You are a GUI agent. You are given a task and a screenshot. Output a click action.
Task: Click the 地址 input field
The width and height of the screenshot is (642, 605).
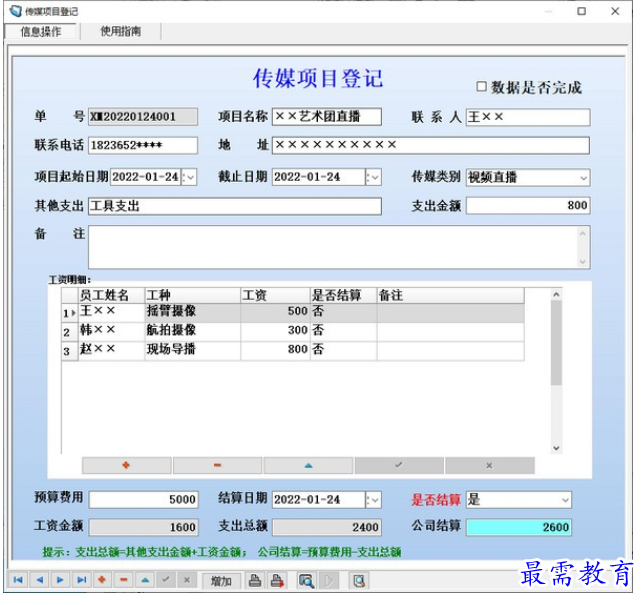431,145
